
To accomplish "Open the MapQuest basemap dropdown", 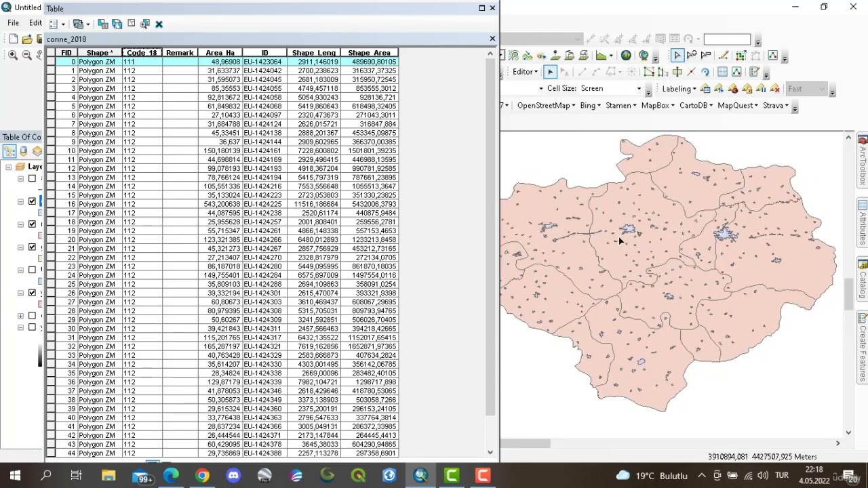I will point(738,106).
